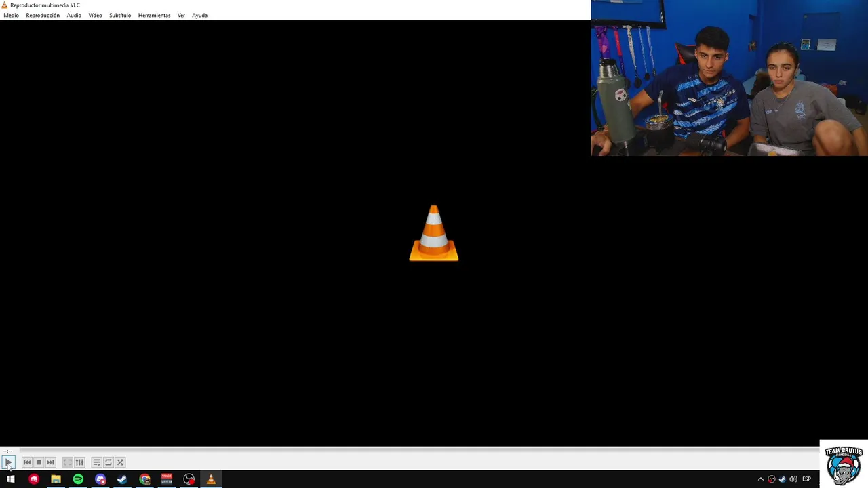The height and width of the screenshot is (488, 868).
Task: Click the Play button in VLC
Action: click(x=8, y=462)
